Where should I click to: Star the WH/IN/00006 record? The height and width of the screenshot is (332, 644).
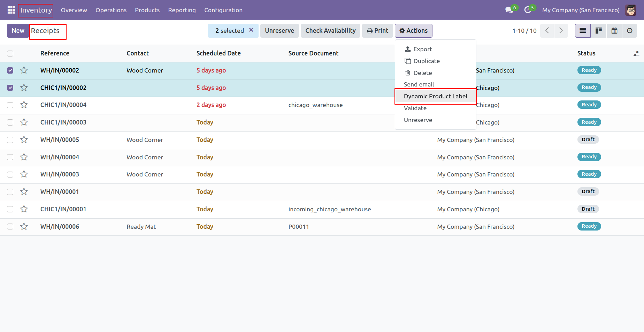24,227
